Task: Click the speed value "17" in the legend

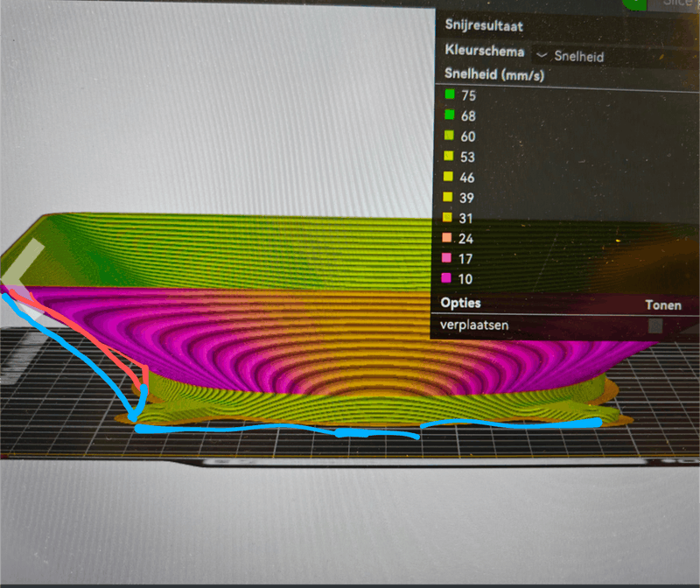Action: point(465,259)
